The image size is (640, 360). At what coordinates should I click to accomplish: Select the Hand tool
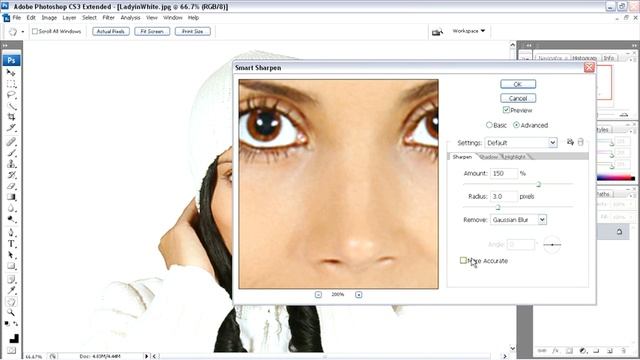[11, 302]
